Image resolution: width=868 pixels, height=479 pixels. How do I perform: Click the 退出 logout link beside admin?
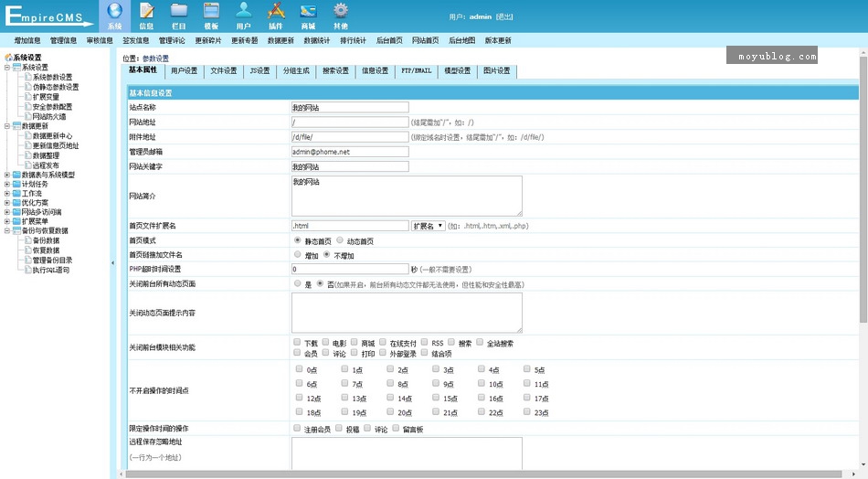pos(504,16)
